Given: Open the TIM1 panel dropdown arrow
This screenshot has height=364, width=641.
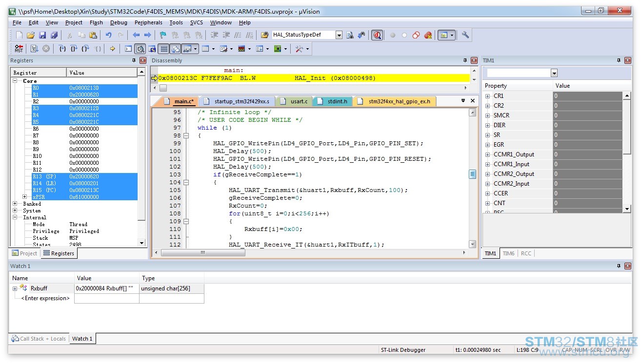Looking at the screenshot, I should click(x=554, y=73).
